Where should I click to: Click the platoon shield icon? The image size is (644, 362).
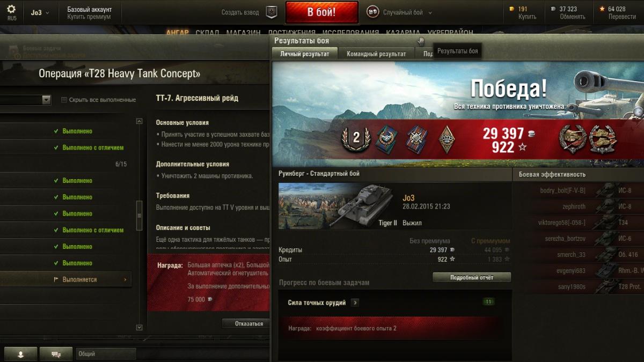coord(272,12)
